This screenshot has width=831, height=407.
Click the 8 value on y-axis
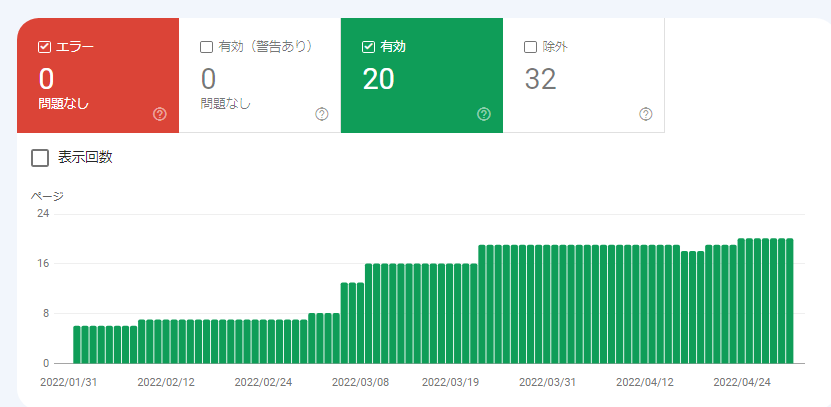pos(46,313)
